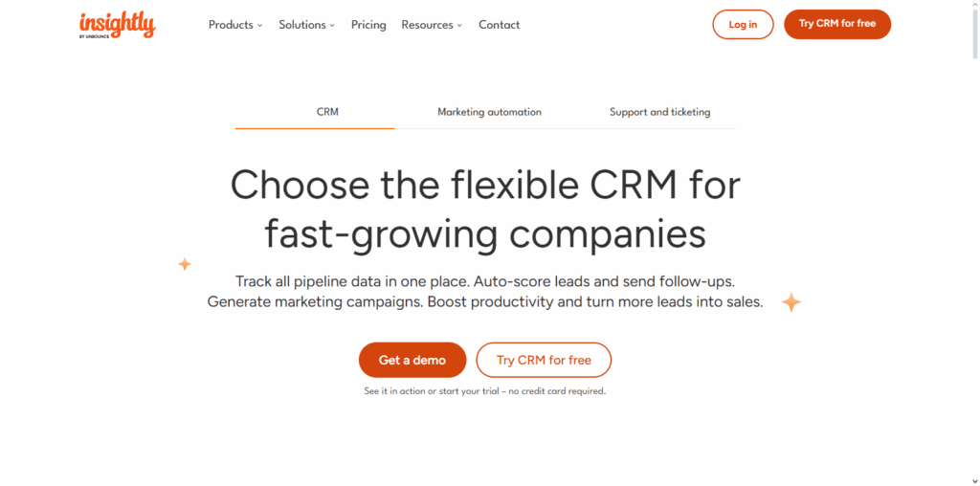The image size is (980, 486).
Task: Go to the Pricing page
Action: pos(368,25)
